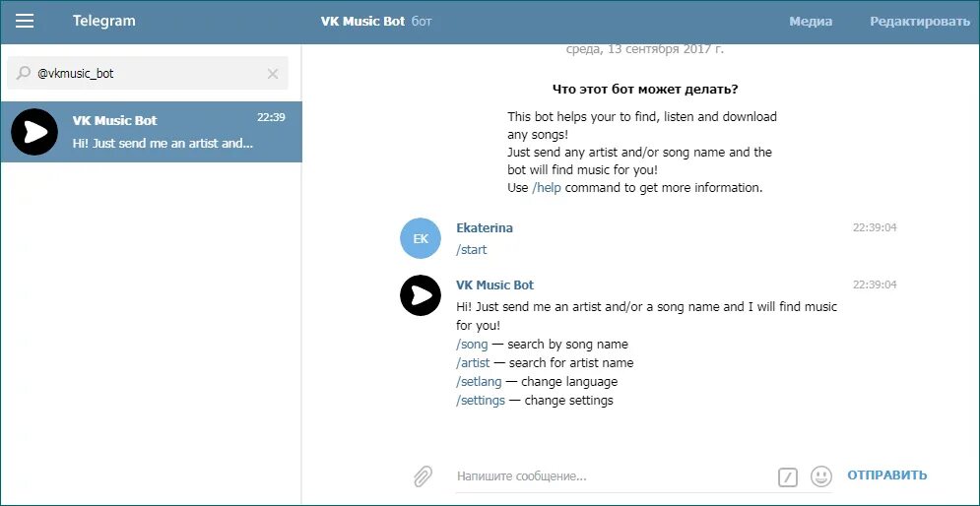Viewport: 980px width, 506px height.
Task: Click the /settings command link
Action: tap(481, 401)
